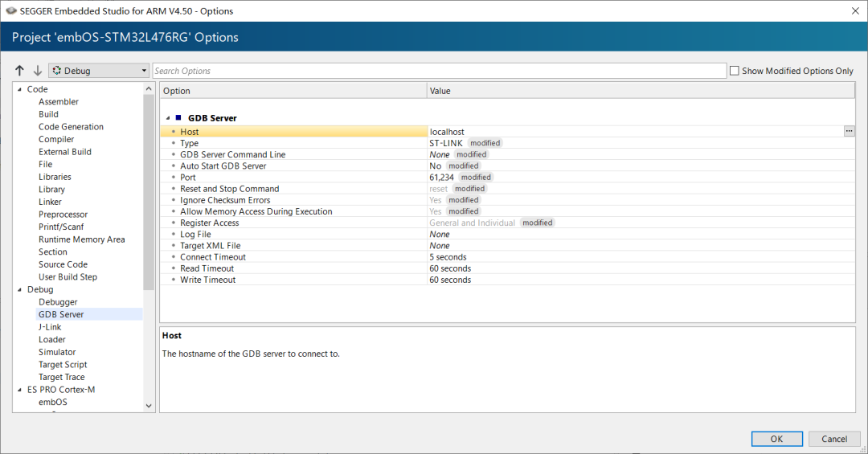The width and height of the screenshot is (868, 454).
Task: Select Reset and Stop Command row
Action: (508, 189)
